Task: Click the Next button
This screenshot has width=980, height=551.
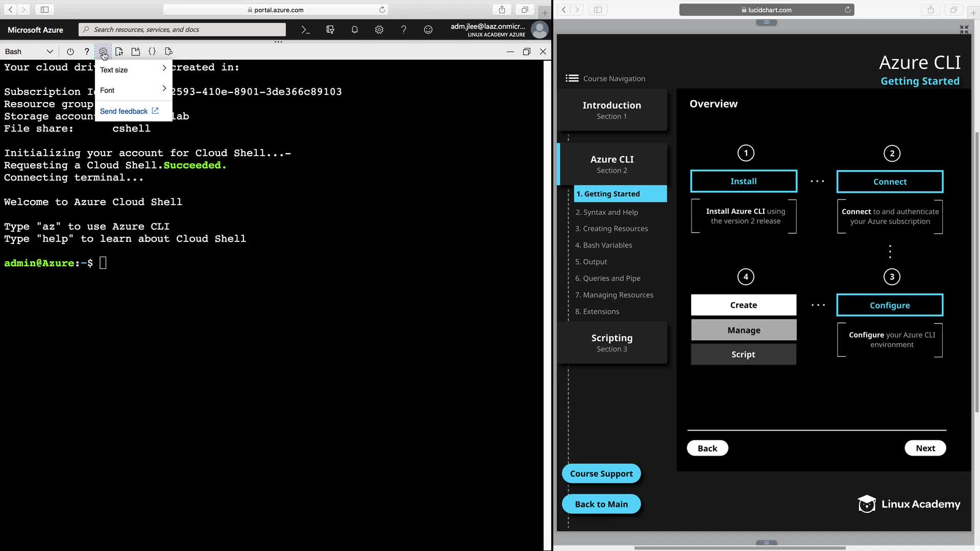Action: click(925, 448)
